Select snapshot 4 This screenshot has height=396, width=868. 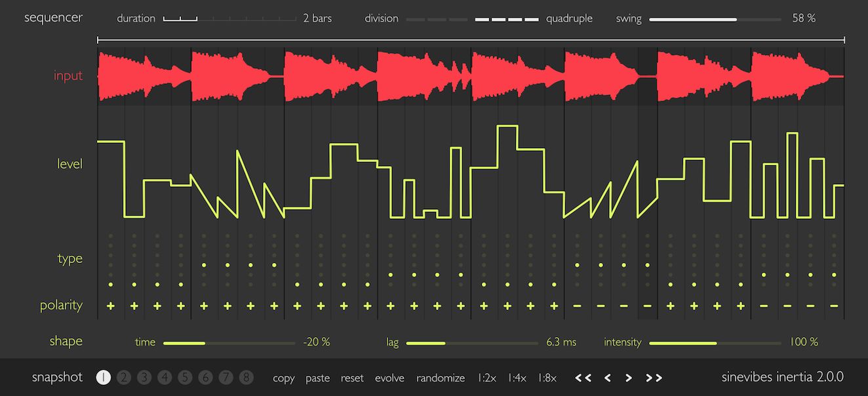(165, 377)
